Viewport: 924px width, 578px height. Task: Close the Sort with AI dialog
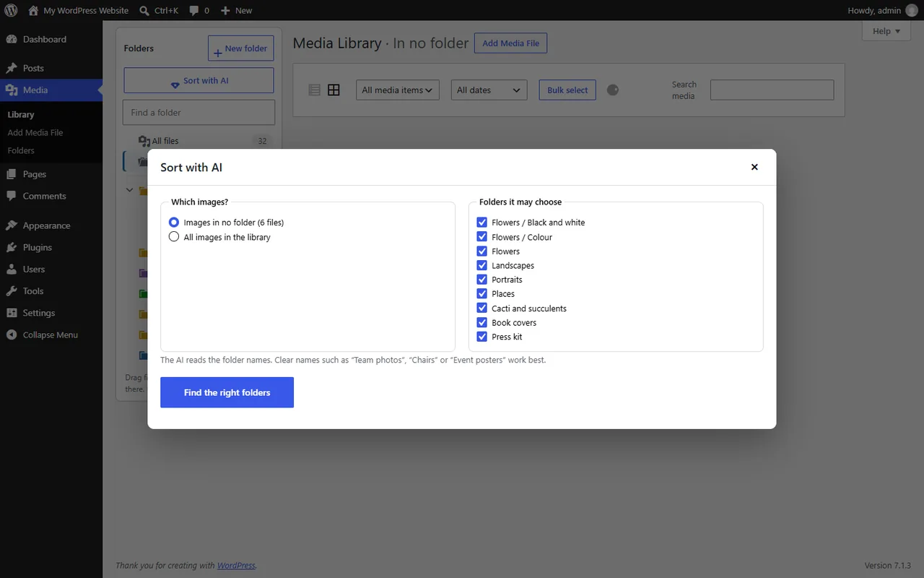(x=754, y=167)
